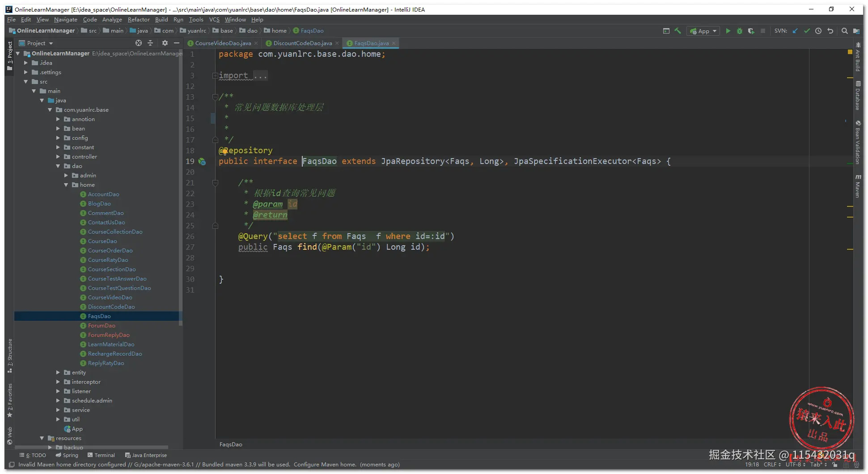
Task: Expand the folded import block on line 3
Action: [x=215, y=76]
